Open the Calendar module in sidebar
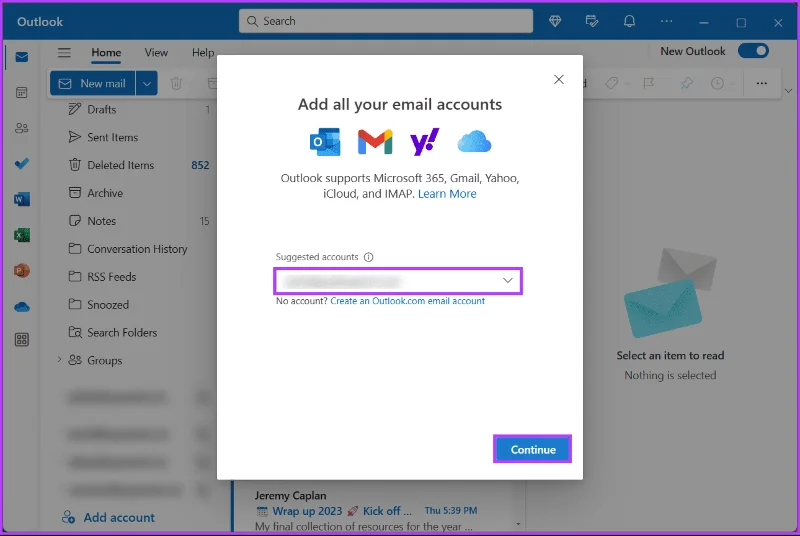This screenshot has height=536, width=800. tap(21, 93)
